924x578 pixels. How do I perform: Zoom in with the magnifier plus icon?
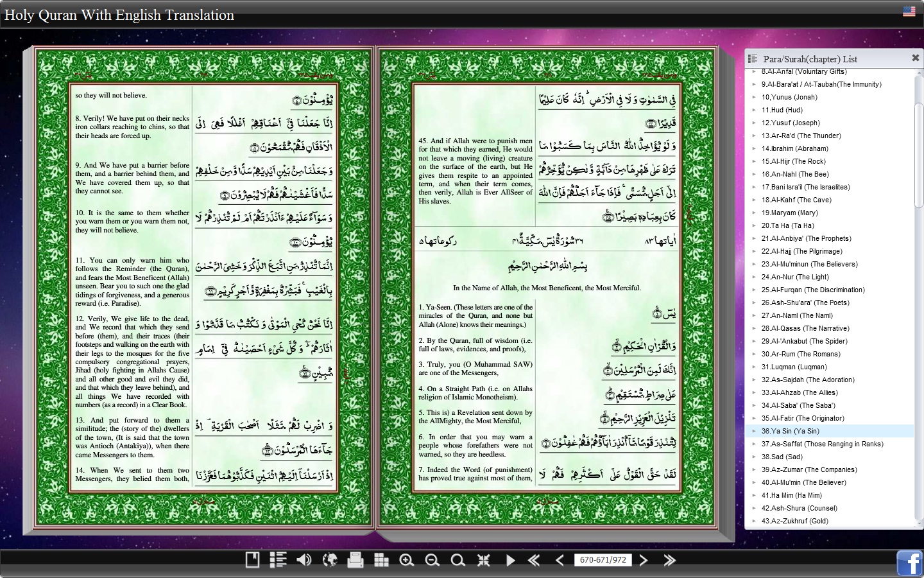406,560
